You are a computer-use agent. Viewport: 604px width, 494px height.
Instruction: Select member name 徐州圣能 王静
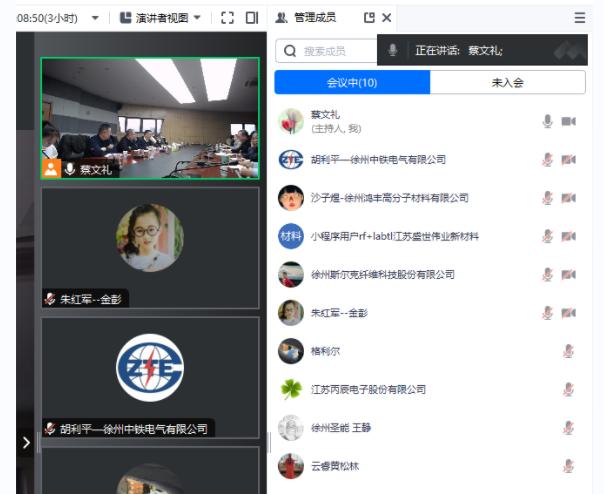click(341, 428)
